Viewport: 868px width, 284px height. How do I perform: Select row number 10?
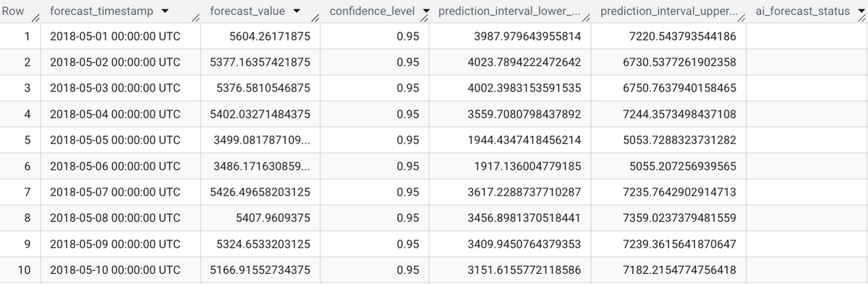pos(23,270)
